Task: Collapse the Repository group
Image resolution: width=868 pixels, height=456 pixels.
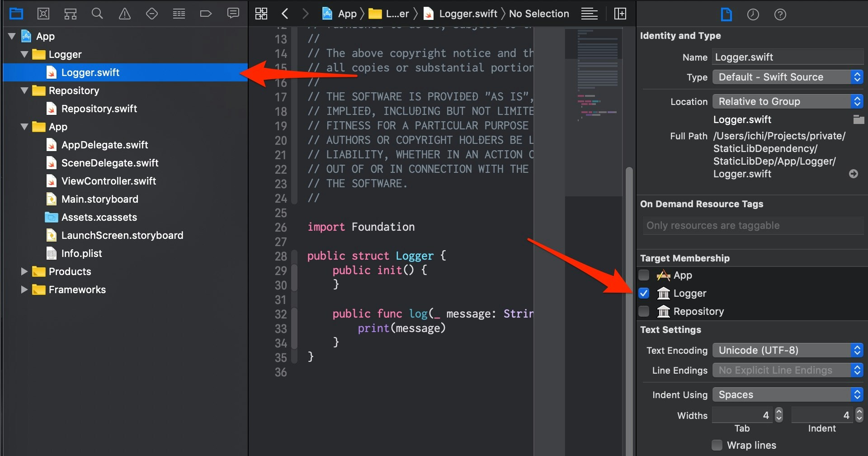Action: (24, 90)
